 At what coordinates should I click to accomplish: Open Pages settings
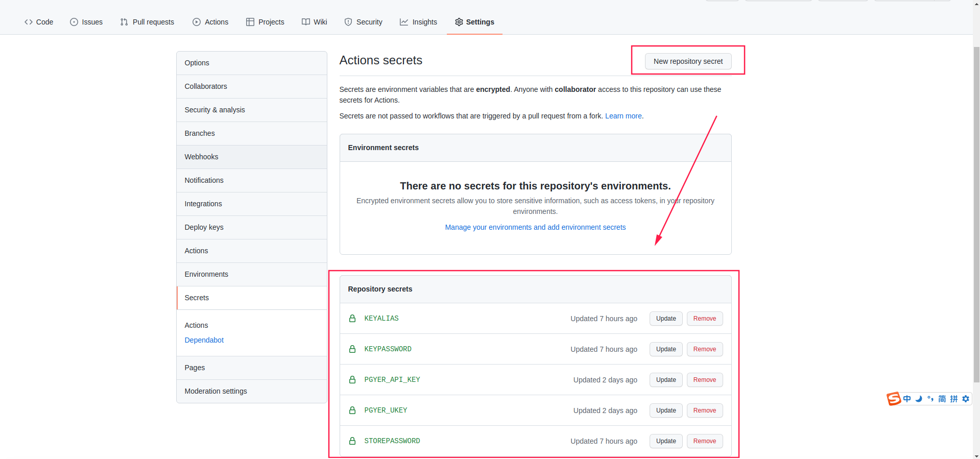coord(252,368)
